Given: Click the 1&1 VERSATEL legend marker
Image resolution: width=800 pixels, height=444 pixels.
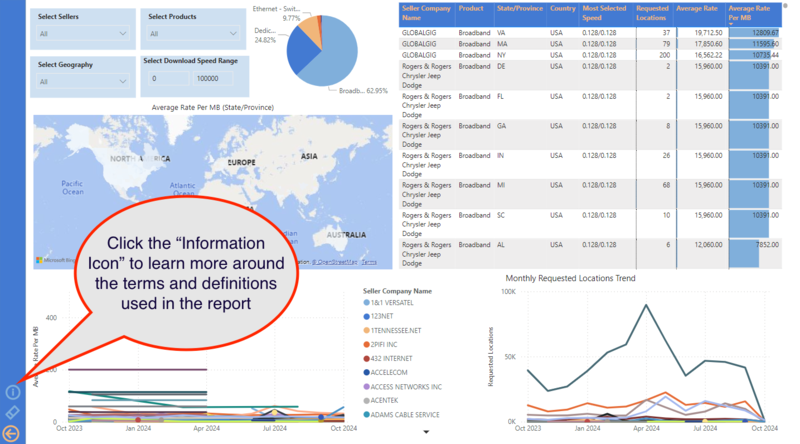Looking at the screenshot, I should click(368, 303).
